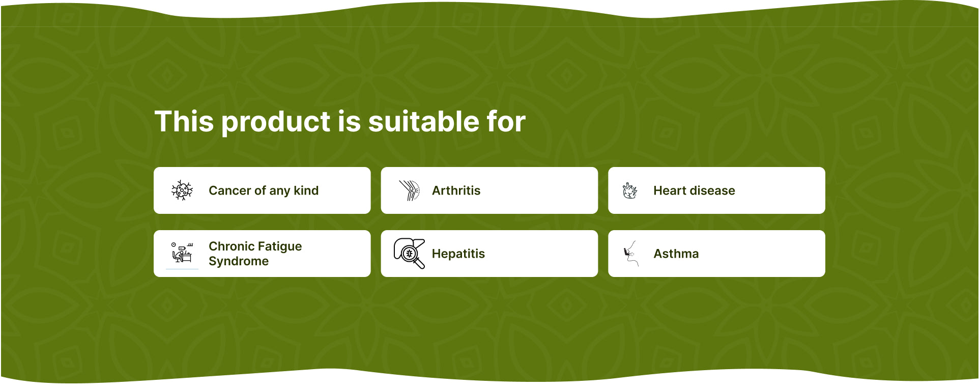Viewport: 980px width, 389px height.
Task: Click the 'Chronic Fatigue' text line
Action: click(255, 246)
